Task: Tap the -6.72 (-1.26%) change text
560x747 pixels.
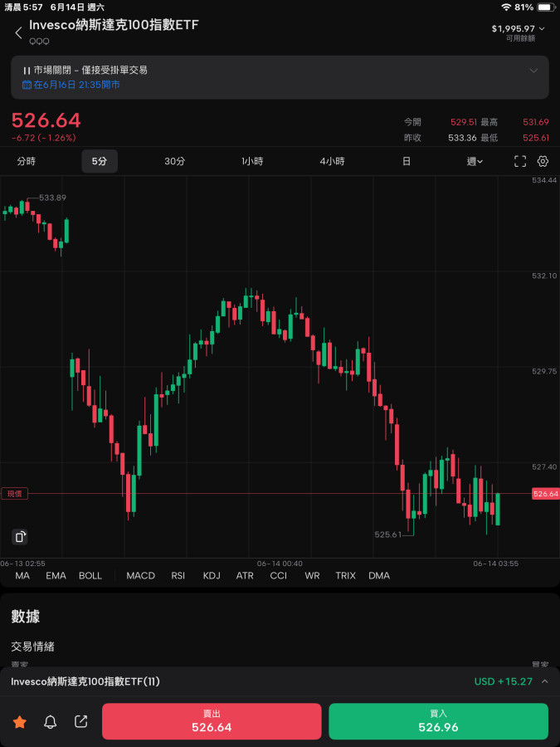Action: click(x=43, y=138)
